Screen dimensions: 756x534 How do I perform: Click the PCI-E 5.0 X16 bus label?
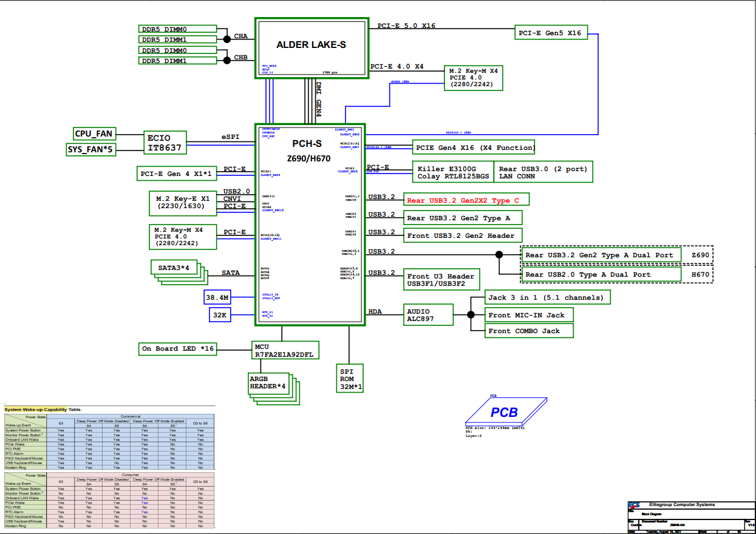pyautogui.click(x=406, y=26)
